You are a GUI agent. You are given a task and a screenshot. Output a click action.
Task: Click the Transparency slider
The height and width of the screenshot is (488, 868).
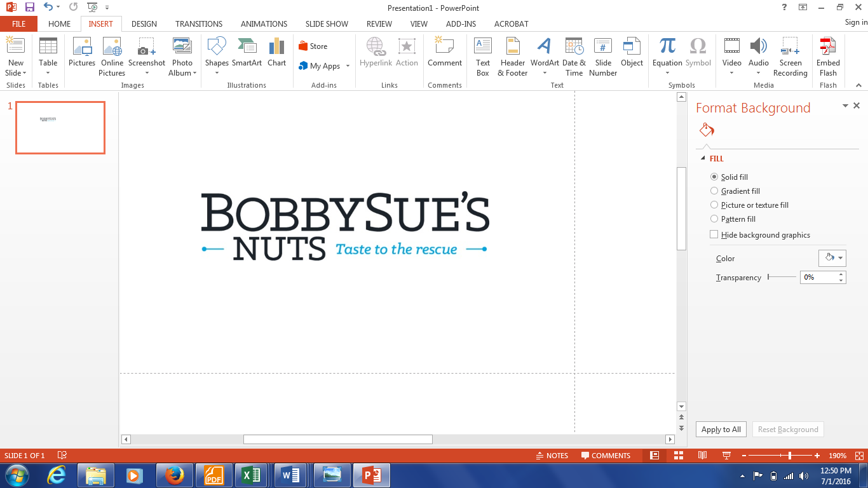(782, 277)
